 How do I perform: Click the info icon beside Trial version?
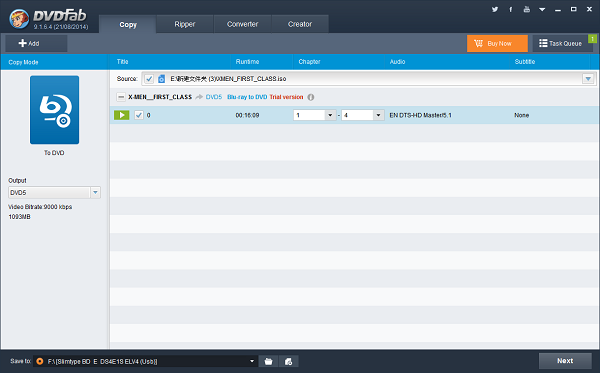click(x=311, y=97)
